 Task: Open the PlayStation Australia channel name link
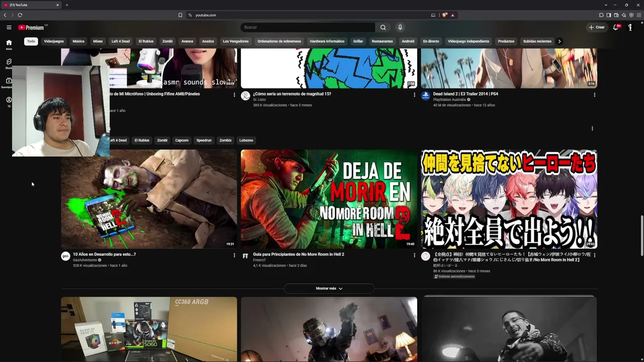450,100
